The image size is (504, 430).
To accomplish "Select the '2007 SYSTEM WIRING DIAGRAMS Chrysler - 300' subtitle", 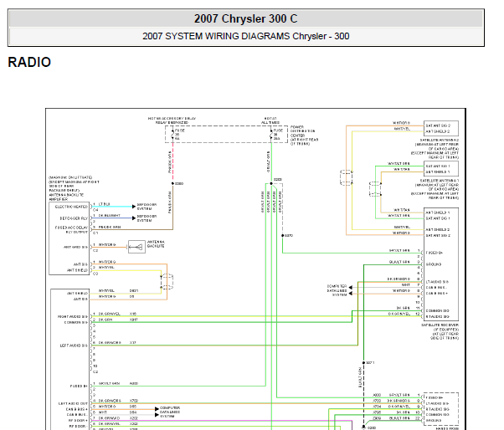I will [x=245, y=36].
